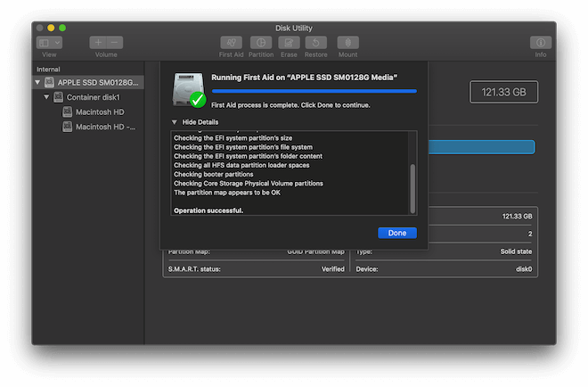This screenshot has width=588, height=387.
Task: Select APPLE SSD SM0128G in the sidebar
Action: click(x=88, y=82)
